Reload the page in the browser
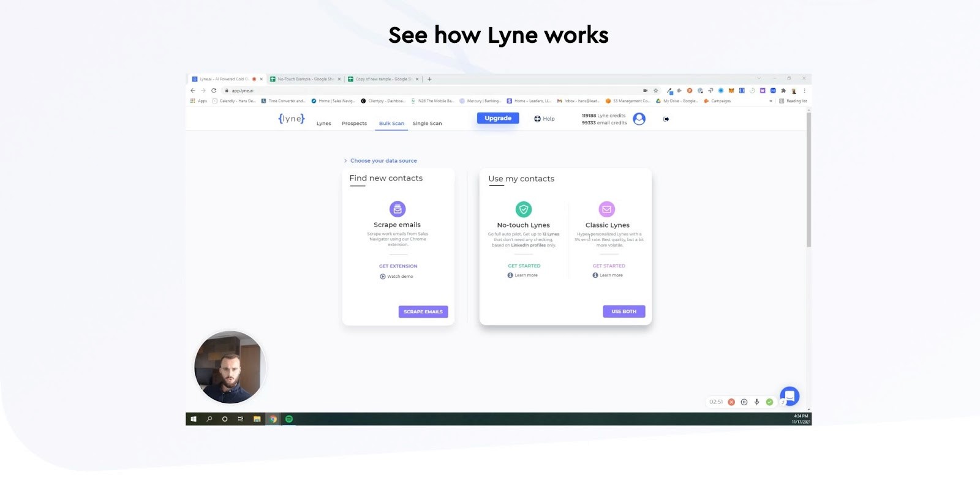The width and height of the screenshot is (980, 486). coord(214,91)
